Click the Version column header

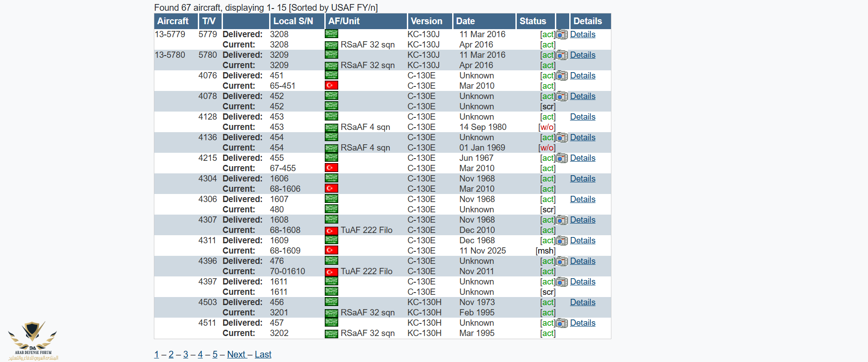coord(426,21)
